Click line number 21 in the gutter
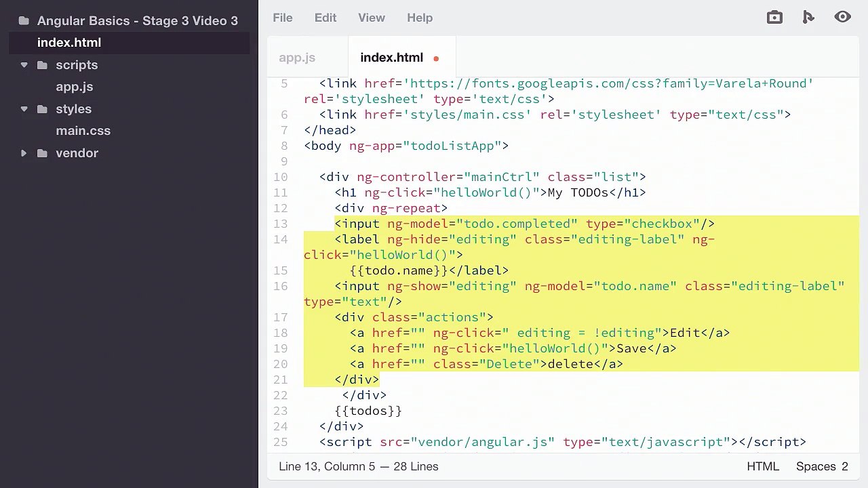 (280, 380)
